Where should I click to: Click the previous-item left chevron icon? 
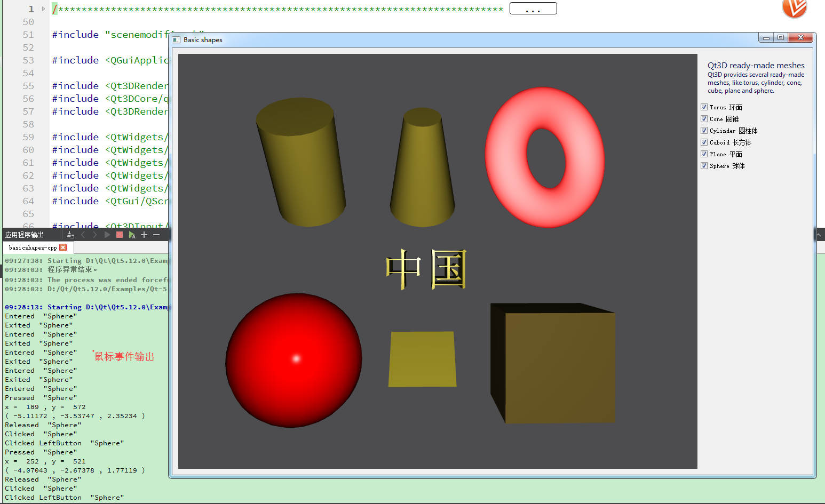coord(83,235)
